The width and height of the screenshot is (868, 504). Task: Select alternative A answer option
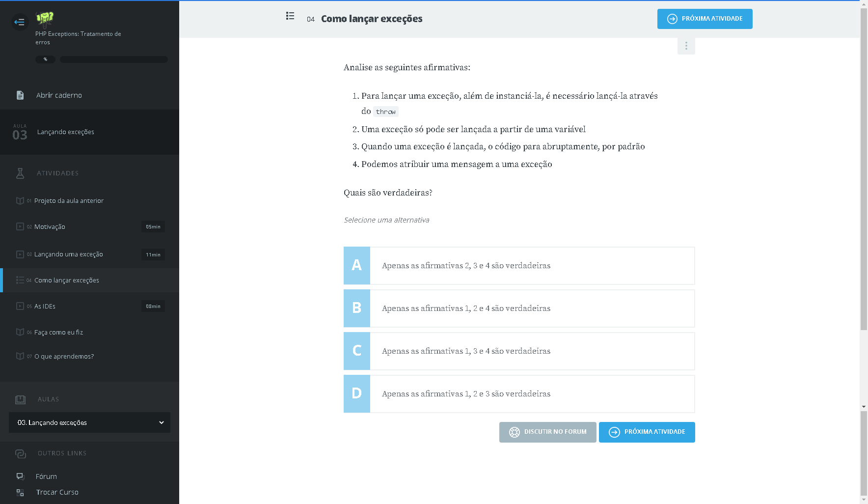pyautogui.click(x=519, y=266)
